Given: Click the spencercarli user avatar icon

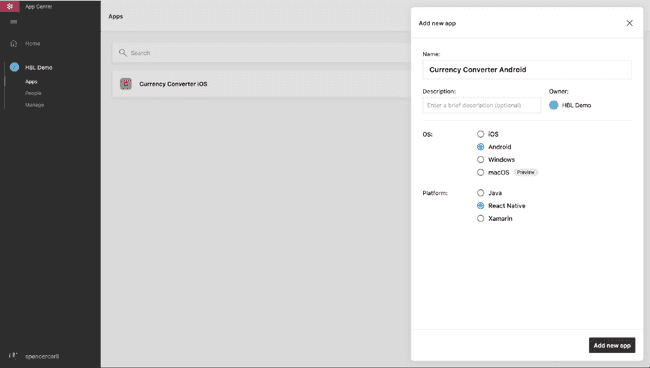Looking at the screenshot, I should click(x=13, y=356).
